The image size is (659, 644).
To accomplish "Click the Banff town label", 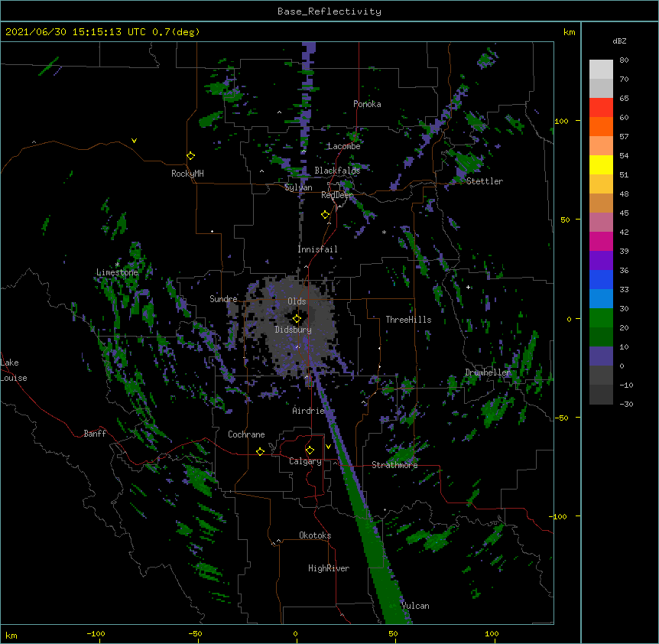I will pos(95,434).
